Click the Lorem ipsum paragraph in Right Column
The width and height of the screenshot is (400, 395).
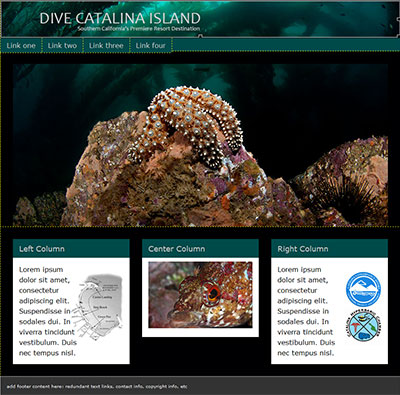306,311
